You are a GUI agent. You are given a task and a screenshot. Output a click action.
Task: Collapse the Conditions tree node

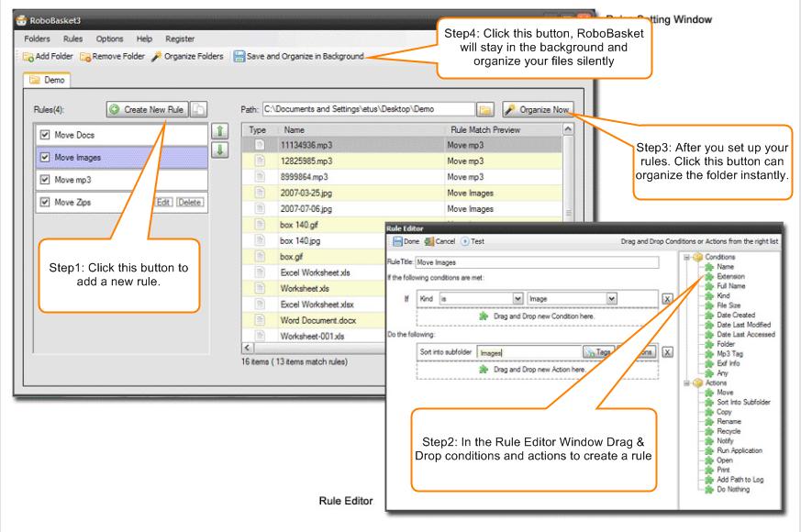coord(687,258)
